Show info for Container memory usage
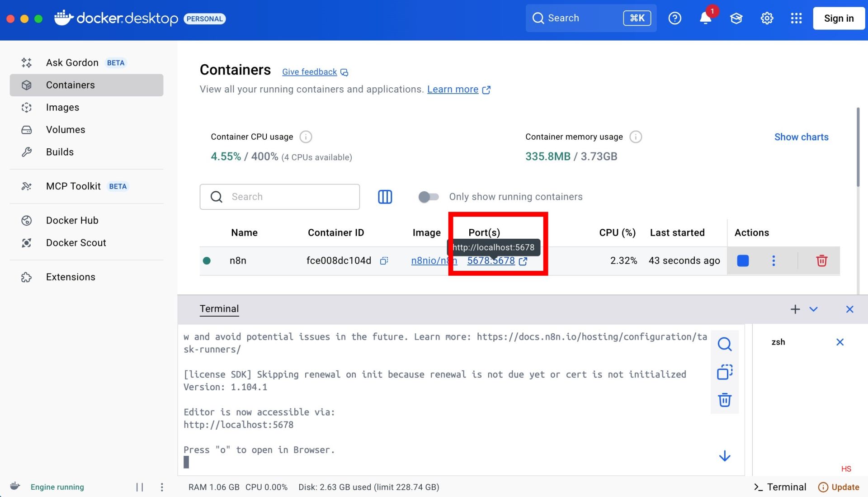The width and height of the screenshot is (868, 497). [x=636, y=137]
